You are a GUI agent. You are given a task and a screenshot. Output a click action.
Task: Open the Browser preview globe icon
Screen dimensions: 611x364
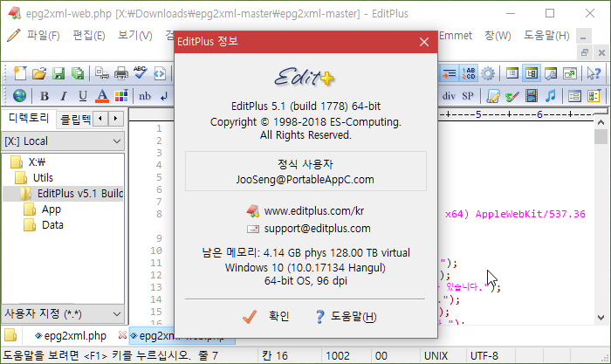click(x=19, y=95)
